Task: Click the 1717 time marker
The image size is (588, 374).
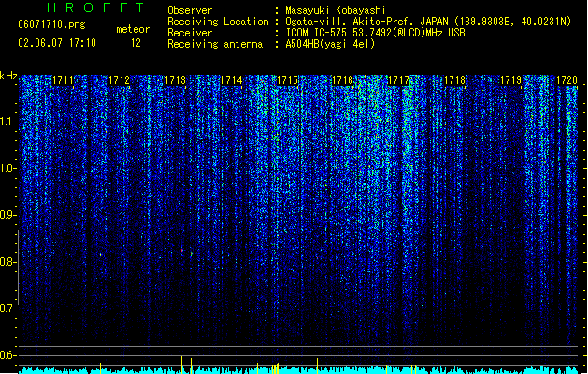Action: pos(398,80)
